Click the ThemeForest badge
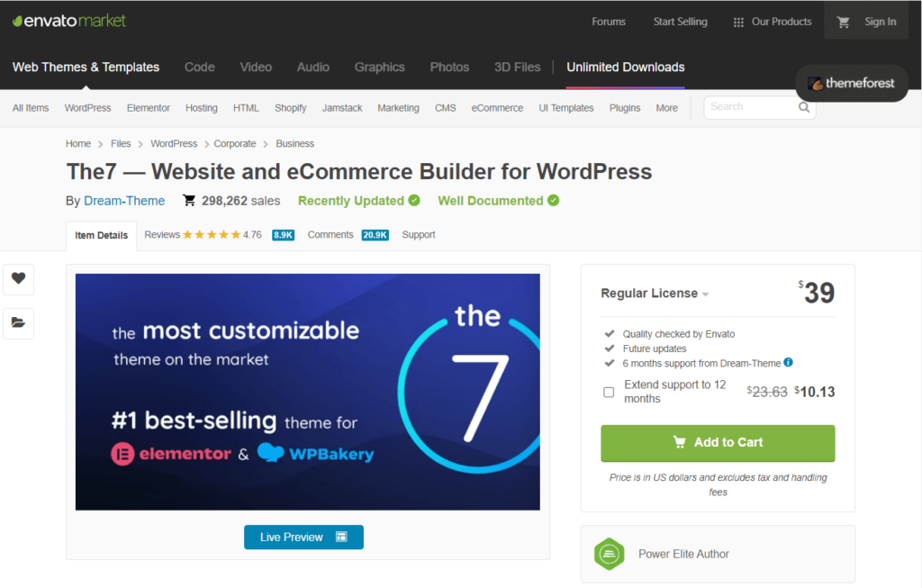Image resolution: width=922 pixels, height=588 pixels. [852, 84]
